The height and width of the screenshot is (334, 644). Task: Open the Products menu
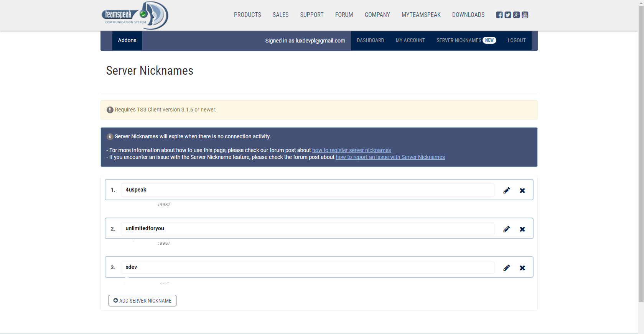[247, 15]
